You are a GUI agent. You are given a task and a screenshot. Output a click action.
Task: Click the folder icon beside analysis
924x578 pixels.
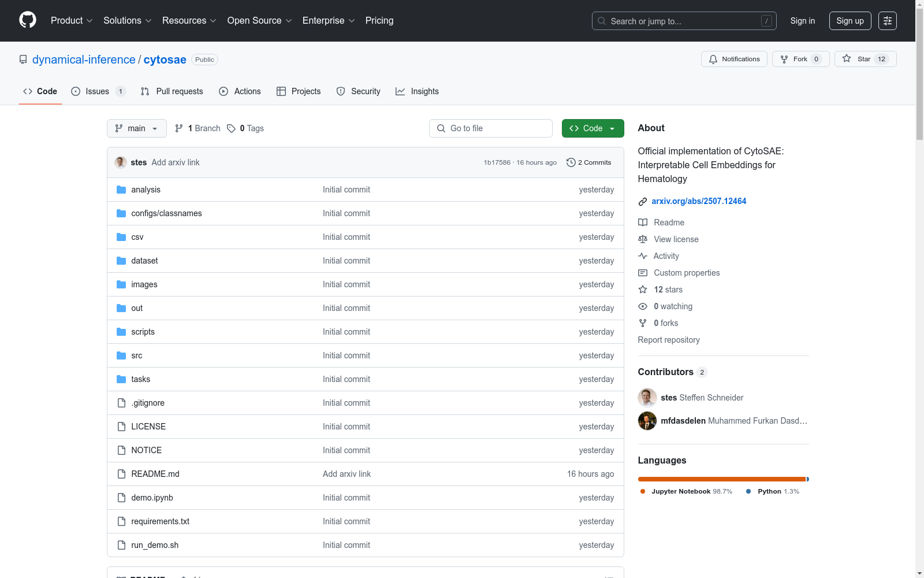121,190
